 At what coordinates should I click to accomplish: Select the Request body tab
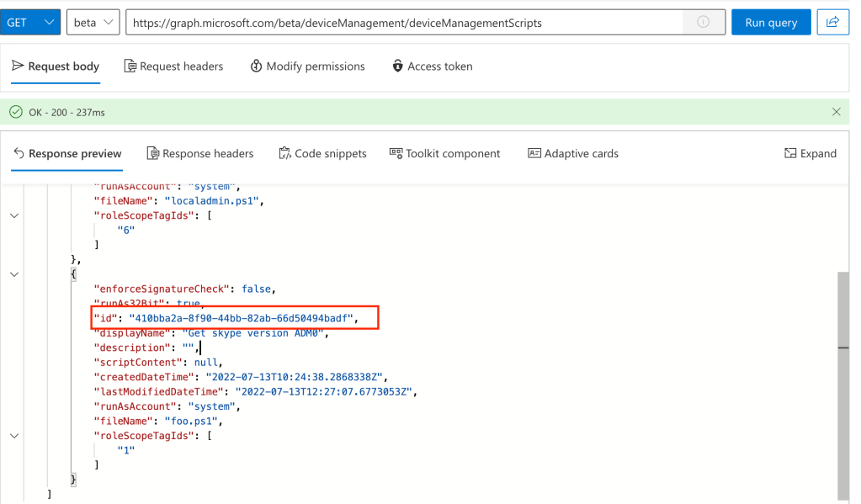[x=56, y=66]
